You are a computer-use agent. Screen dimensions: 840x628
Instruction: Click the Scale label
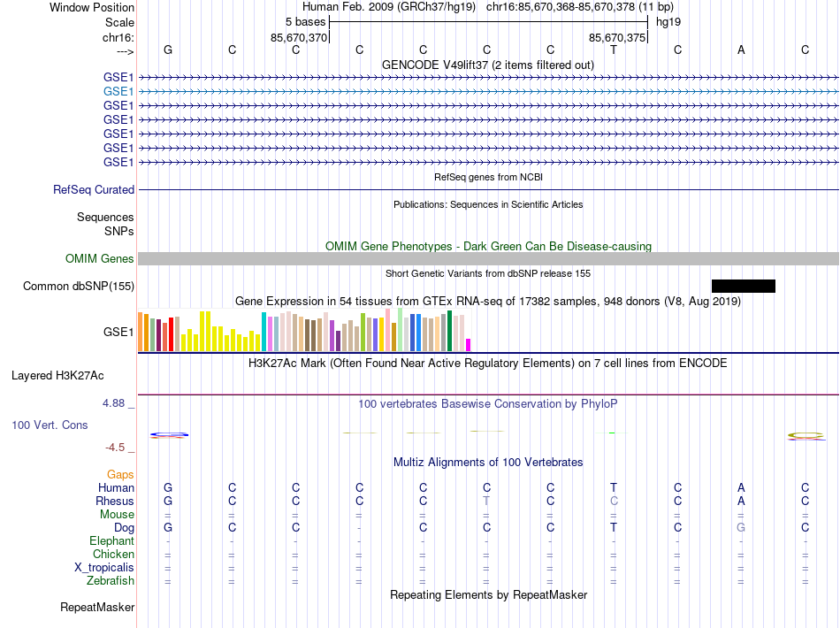point(119,22)
